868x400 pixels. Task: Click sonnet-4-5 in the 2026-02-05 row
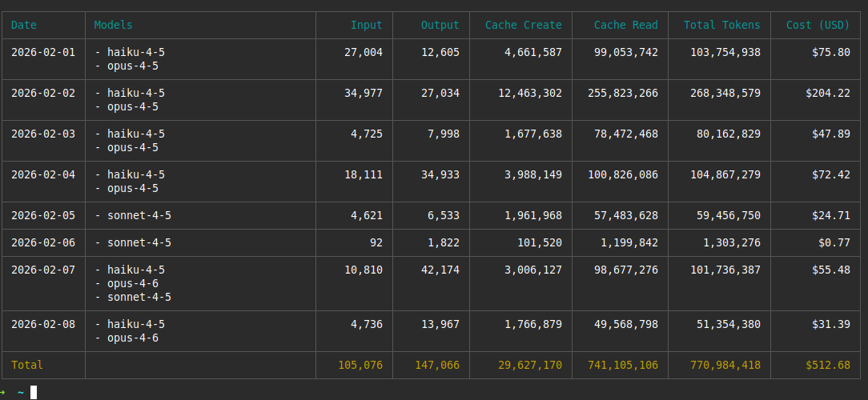pyautogui.click(x=139, y=215)
